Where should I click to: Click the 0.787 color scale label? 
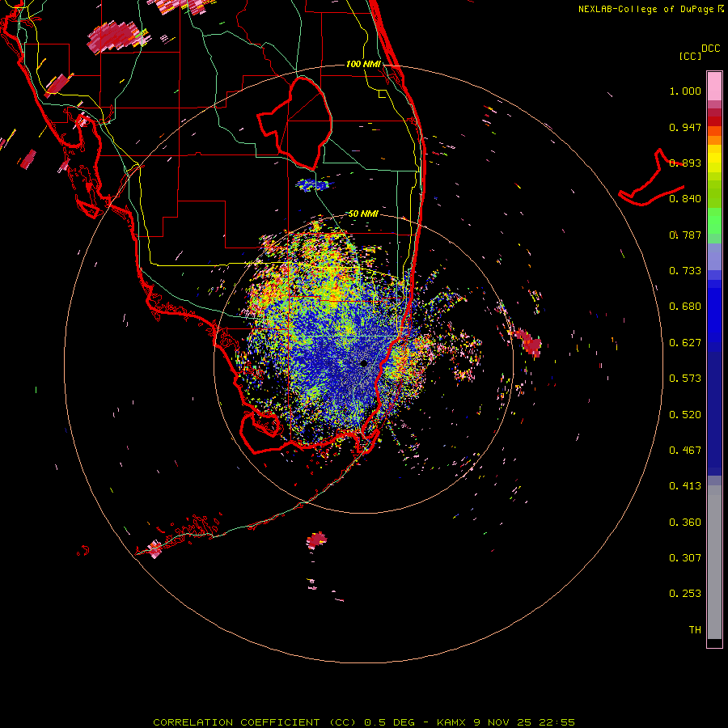pos(685,235)
